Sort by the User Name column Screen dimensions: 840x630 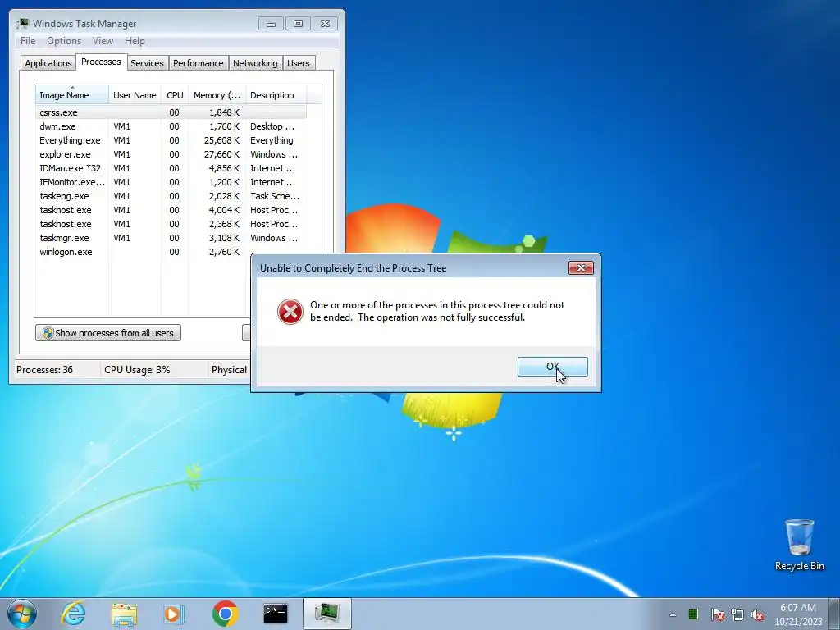(135, 95)
